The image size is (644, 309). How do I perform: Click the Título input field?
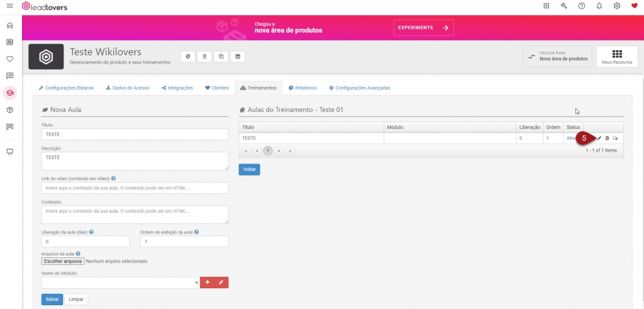[x=135, y=135]
